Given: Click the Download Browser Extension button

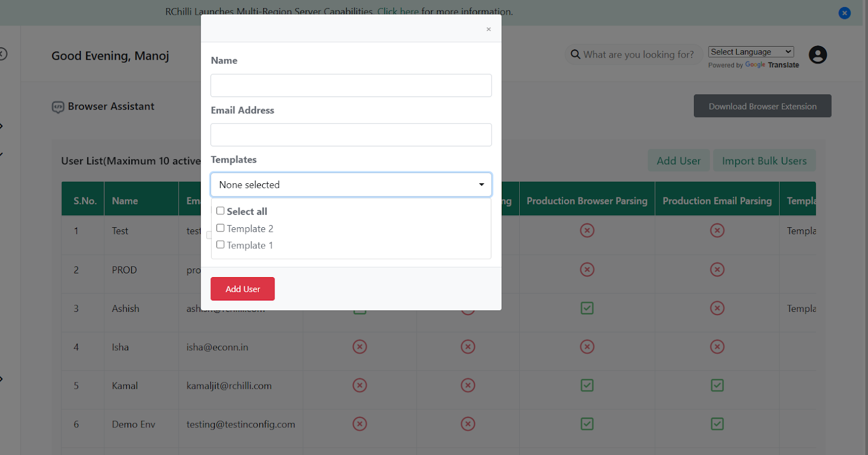Looking at the screenshot, I should (762, 106).
